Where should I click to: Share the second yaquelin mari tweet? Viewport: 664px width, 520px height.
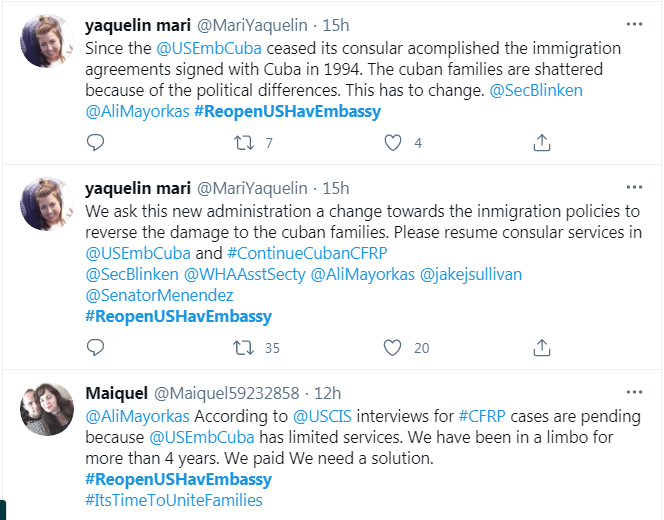click(542, 348)
